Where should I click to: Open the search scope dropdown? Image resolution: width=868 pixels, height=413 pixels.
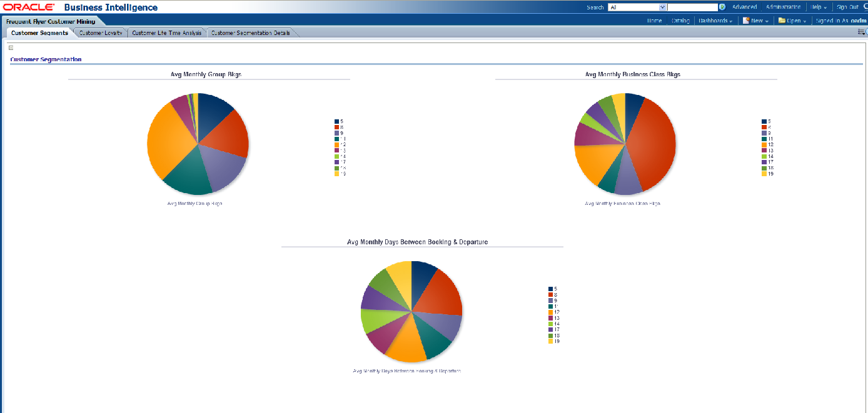click(663, 7)
